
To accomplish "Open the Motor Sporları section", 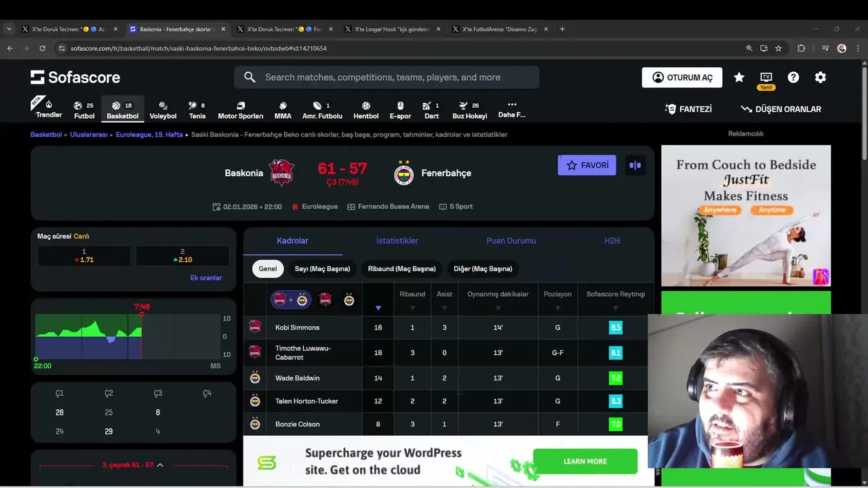I will pyautogui.click(x=240, y=110).
